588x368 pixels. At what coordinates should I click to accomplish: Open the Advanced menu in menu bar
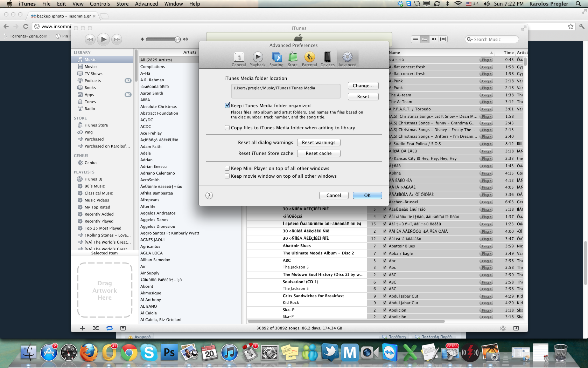click(146, 4)
